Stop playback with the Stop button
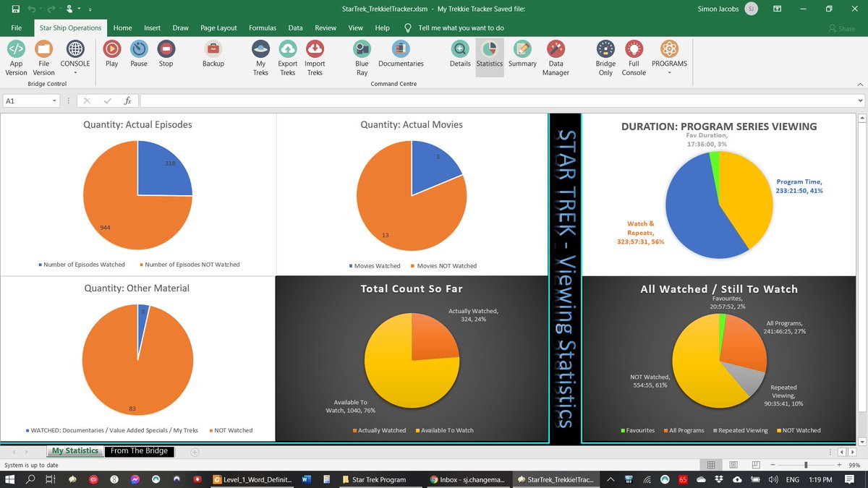Image resolution: width=868 pixels, height=488 pixels. click(166, 54)
